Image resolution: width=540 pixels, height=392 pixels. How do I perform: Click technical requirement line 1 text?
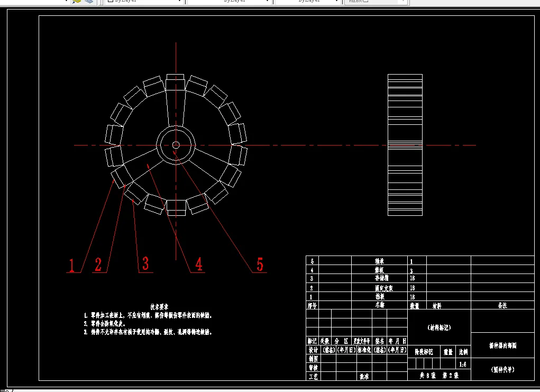click(x=148, y=315)
